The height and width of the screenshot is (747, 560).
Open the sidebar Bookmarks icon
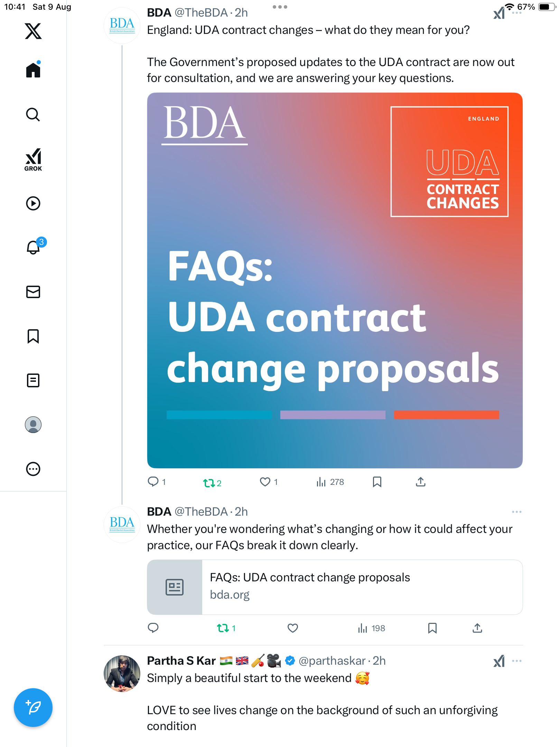tap(33, 336)
